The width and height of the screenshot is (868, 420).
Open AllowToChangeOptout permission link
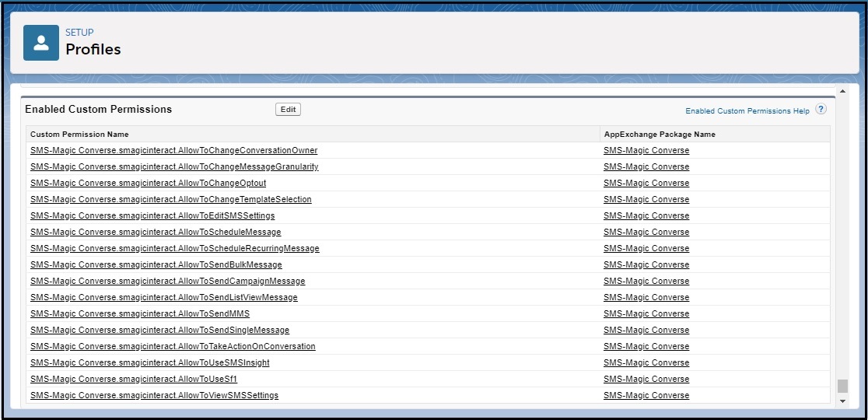pyautogui.click(x=149, y=183)
